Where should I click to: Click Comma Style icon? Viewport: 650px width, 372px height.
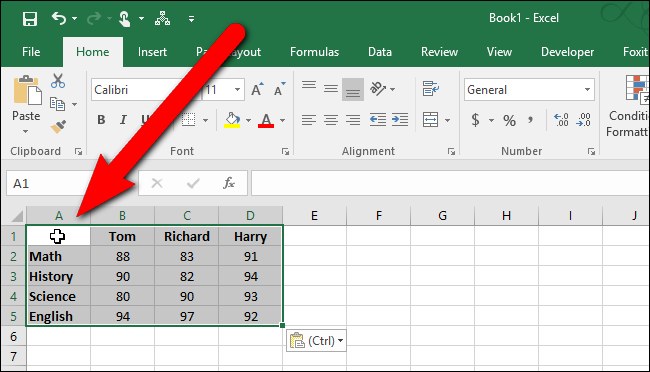click(530, 120)
